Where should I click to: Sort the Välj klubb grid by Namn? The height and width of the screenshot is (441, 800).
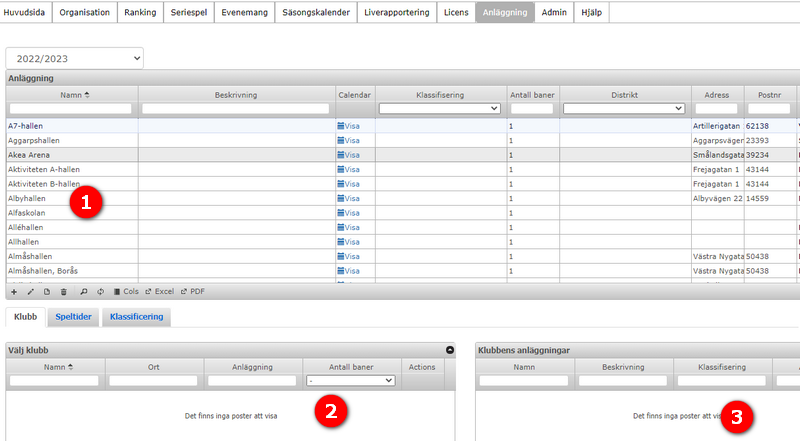(x=58, y=367)
